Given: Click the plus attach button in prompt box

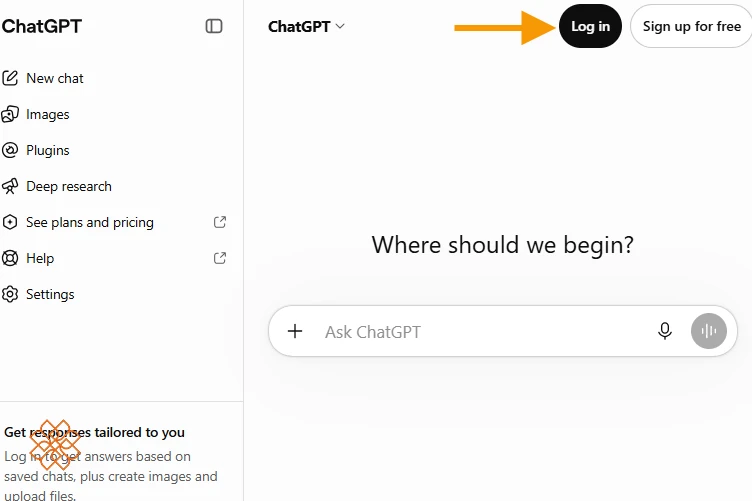Looking at the screenshot, I should click(295, 331).
